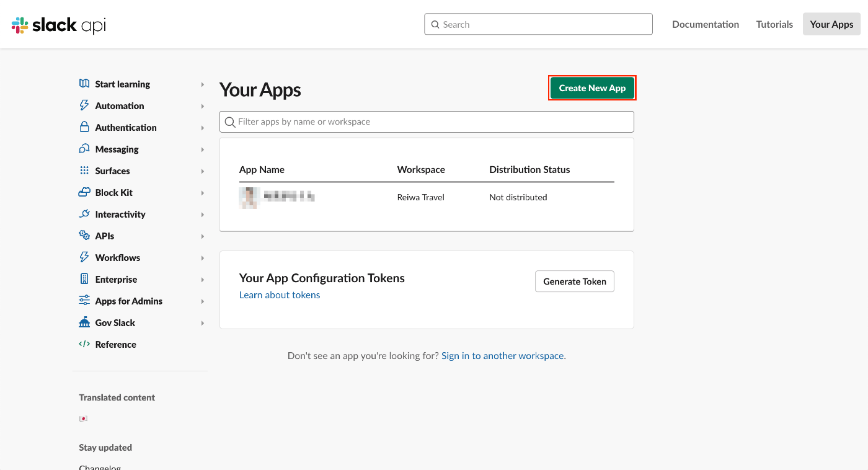The width and height of the screenshot is (868, 470).
Task: Click the Slack API logo
Action: click(59, 25)
